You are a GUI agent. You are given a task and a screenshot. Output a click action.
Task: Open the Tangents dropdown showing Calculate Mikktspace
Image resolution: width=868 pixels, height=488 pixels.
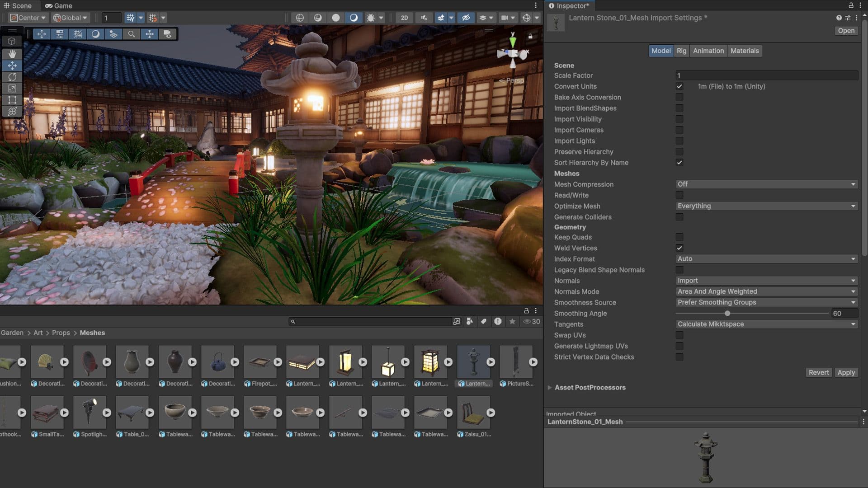[x=766, y=324]
